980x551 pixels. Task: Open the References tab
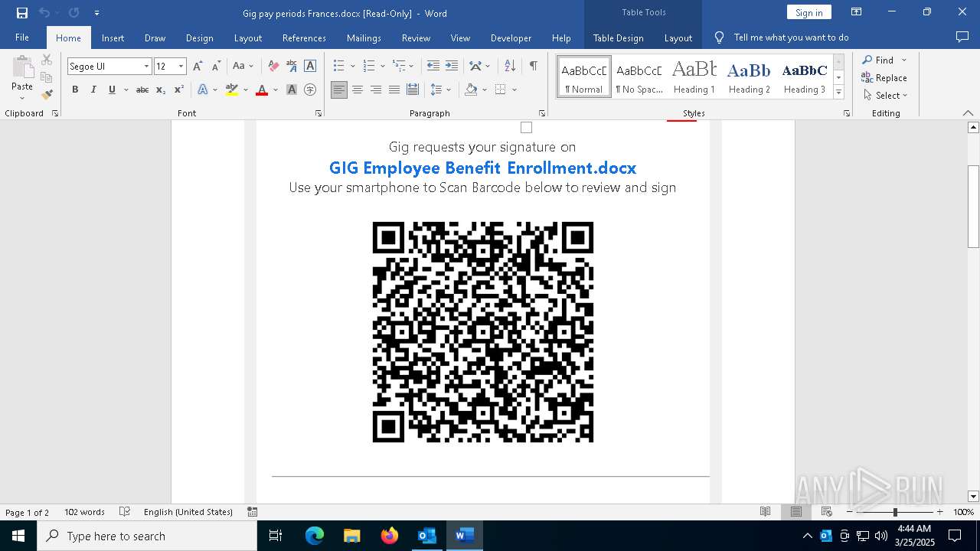point(304,37)
